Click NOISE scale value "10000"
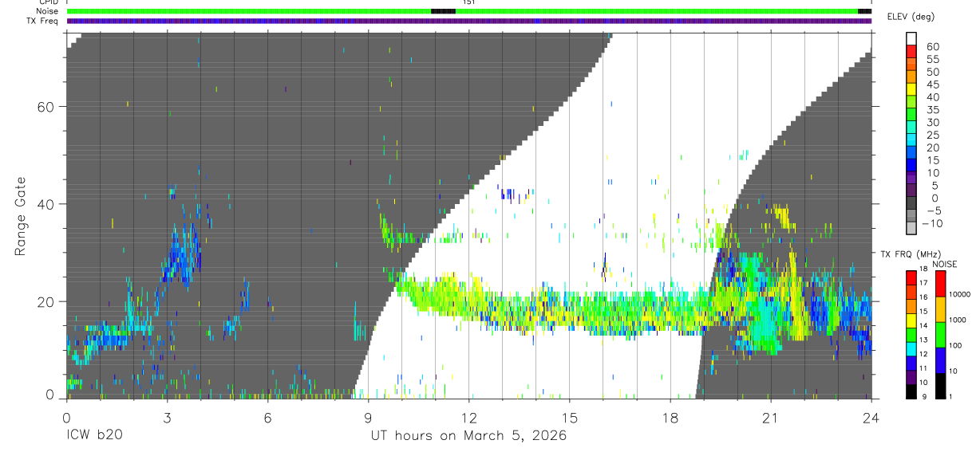This screenshot has height=452, width=980. 959,296
